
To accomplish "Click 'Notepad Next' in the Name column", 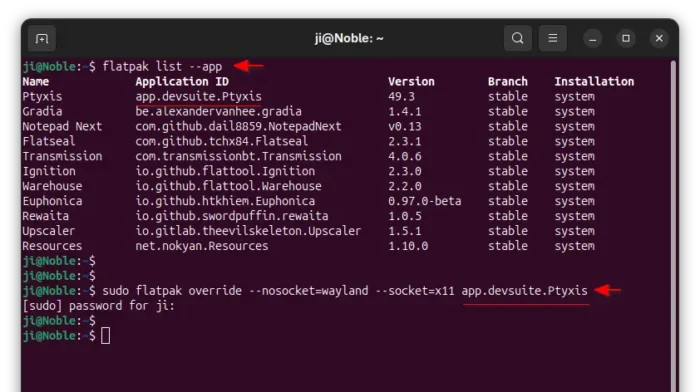I will click(x=62, y=126).
